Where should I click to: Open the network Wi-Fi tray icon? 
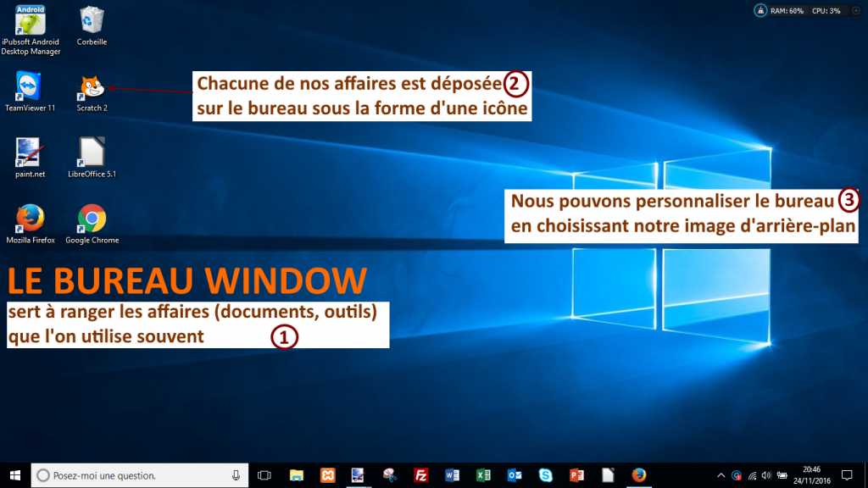point(752,475)
